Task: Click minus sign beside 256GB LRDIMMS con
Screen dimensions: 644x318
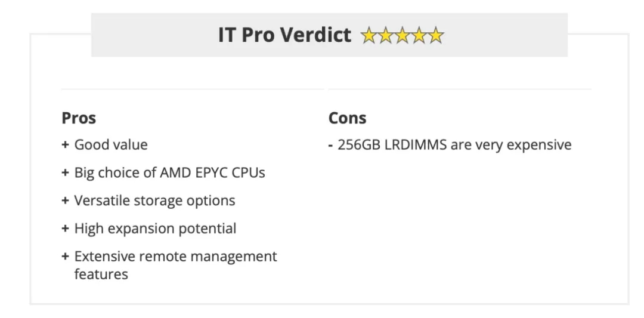Action: [330, 145]
